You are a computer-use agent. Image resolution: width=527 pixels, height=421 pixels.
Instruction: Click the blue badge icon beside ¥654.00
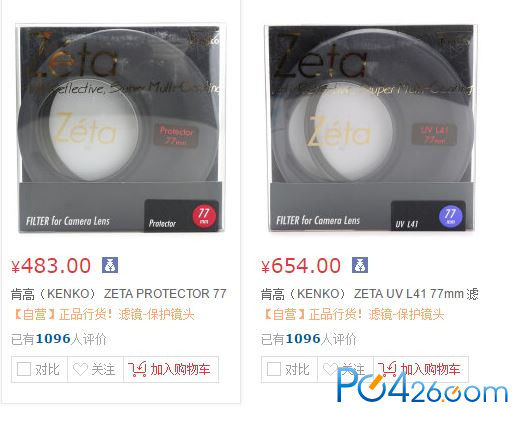click(x=360, y=265)
